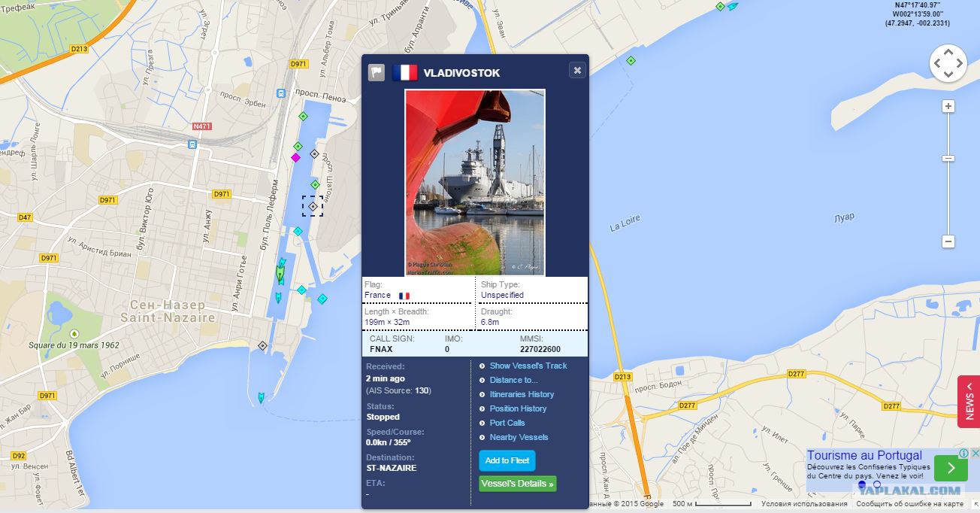Screen dimensions: 980x513
Task: Select green diamond marker near просп. Пеноэ
Action: [303, 116]
